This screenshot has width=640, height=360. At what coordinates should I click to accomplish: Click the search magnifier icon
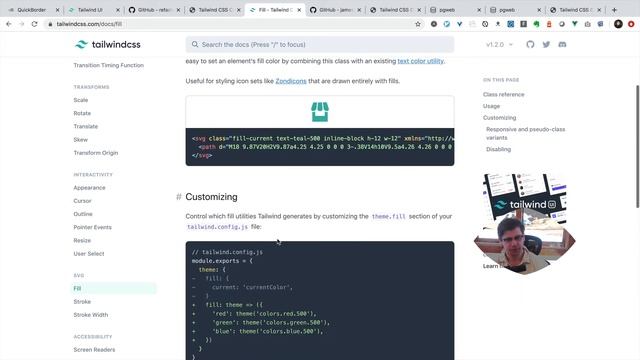click(195, 44)
